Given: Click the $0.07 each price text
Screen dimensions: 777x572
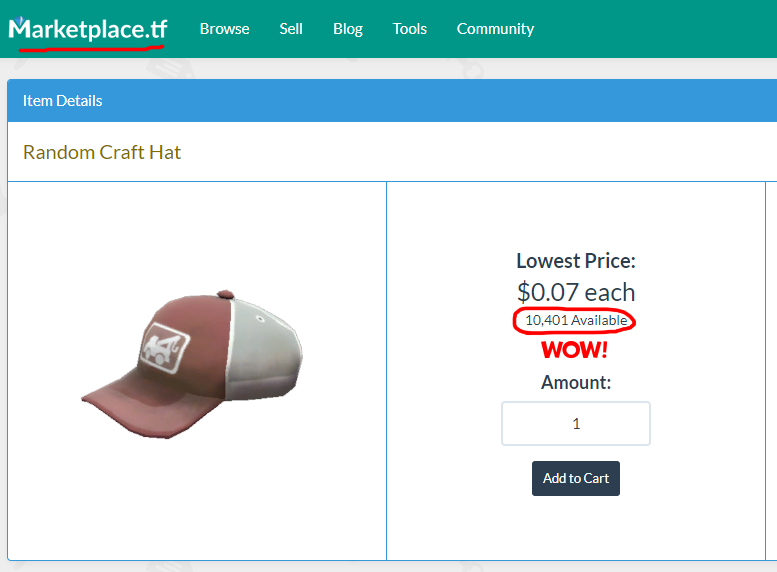Looking at the screenshot, I should tap(576, 292).
